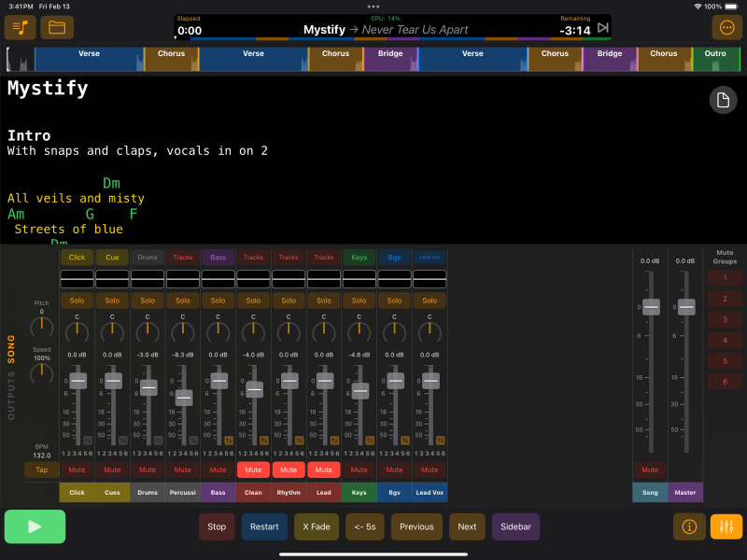Viewport: 747px width, 560px height.
Task: Click the X Fade button
Action: [317, 526]
